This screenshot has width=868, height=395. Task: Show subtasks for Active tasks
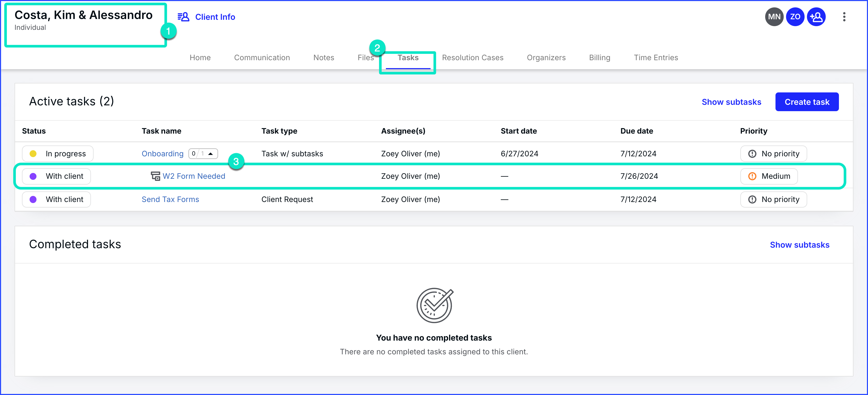[731, 102]
